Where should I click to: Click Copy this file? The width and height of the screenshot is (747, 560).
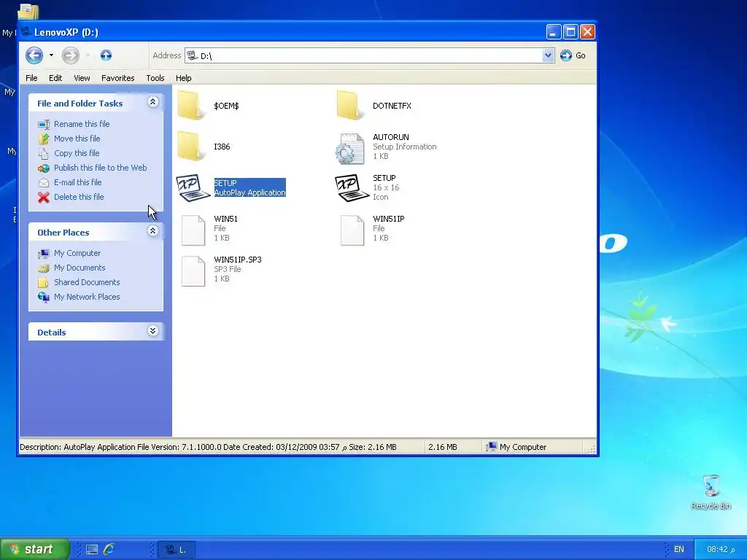point(77,153)
